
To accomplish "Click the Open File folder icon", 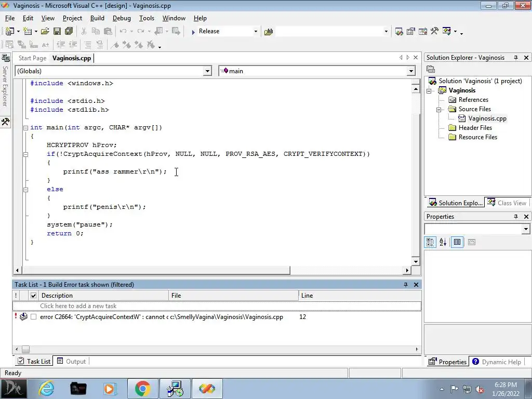I will pos(45,31).
